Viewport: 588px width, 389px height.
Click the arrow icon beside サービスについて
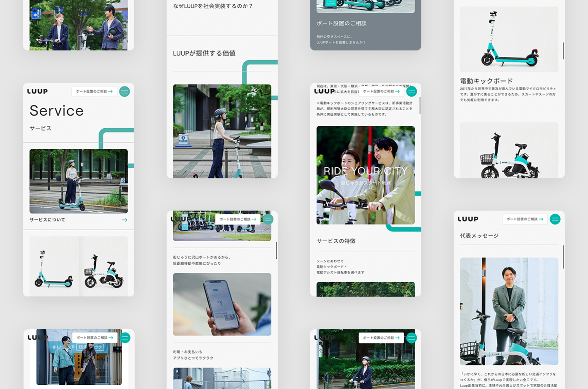[x=124, y=220]
